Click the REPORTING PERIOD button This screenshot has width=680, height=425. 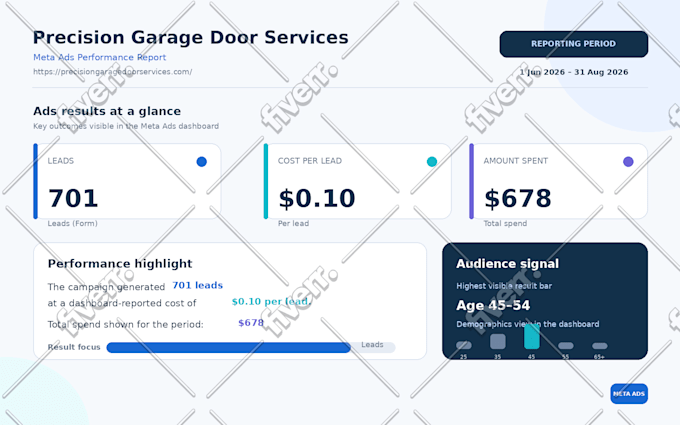[x=574, y=44]
